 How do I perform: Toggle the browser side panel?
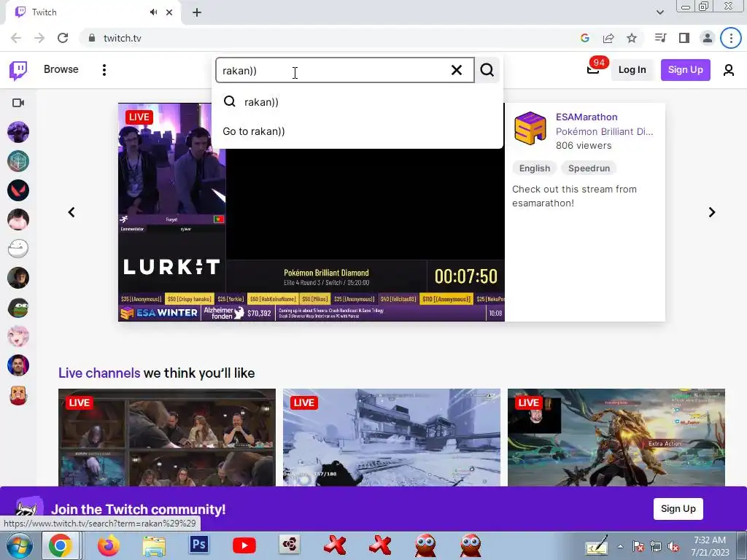684,38
